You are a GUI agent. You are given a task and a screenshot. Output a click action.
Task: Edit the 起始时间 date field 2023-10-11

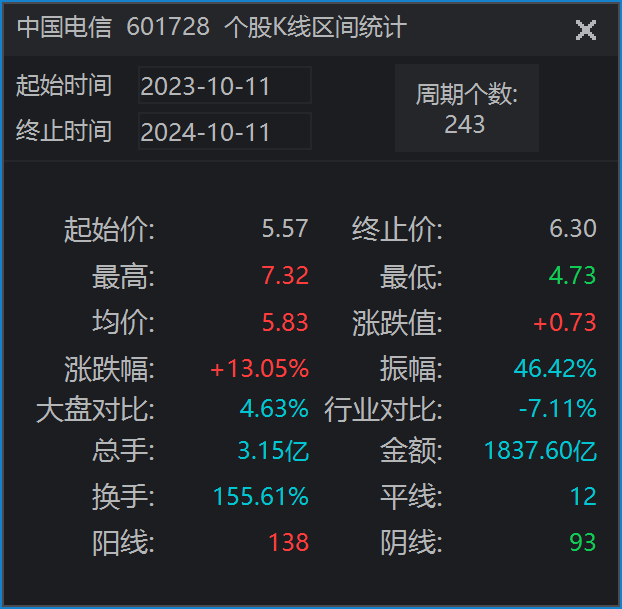[x=225, y=85]
